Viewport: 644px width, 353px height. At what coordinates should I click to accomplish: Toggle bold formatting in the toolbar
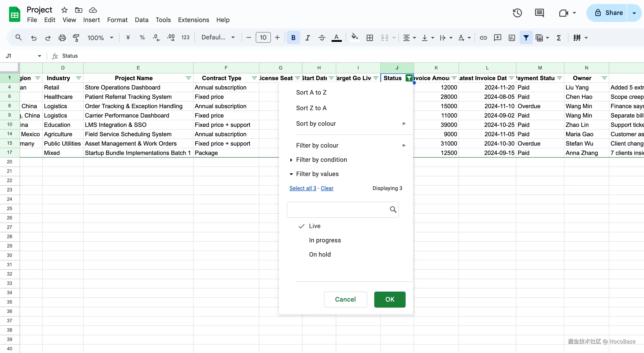coord(293,38)
